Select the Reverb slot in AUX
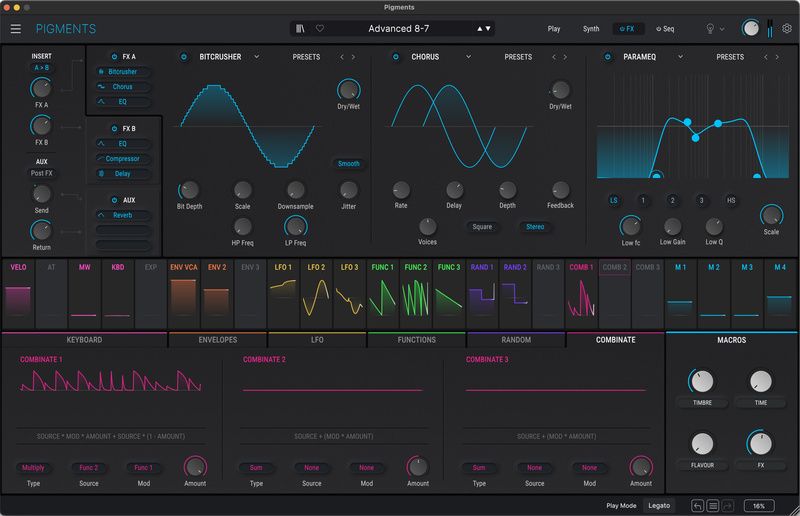Screen dimensions: 800x516 122,215
